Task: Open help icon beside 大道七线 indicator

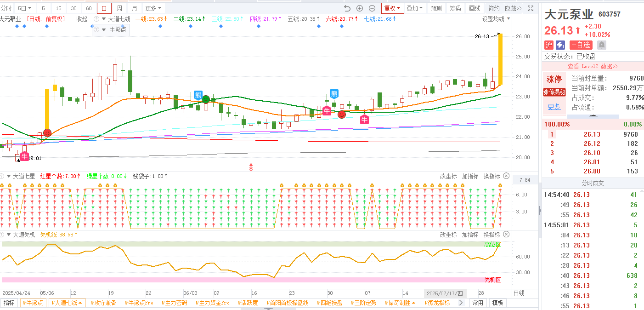Action: [96, 19]
